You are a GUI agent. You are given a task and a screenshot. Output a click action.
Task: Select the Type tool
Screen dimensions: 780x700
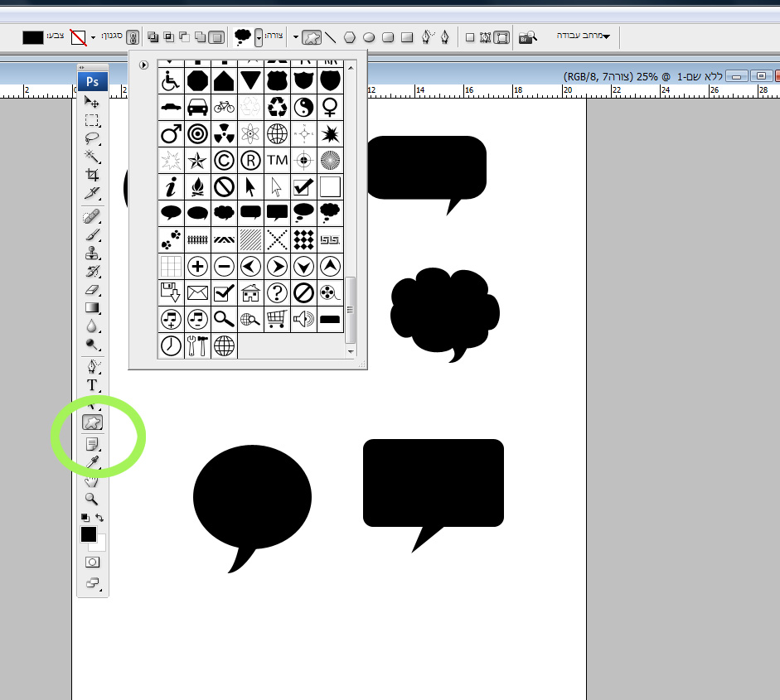(92, 385)
